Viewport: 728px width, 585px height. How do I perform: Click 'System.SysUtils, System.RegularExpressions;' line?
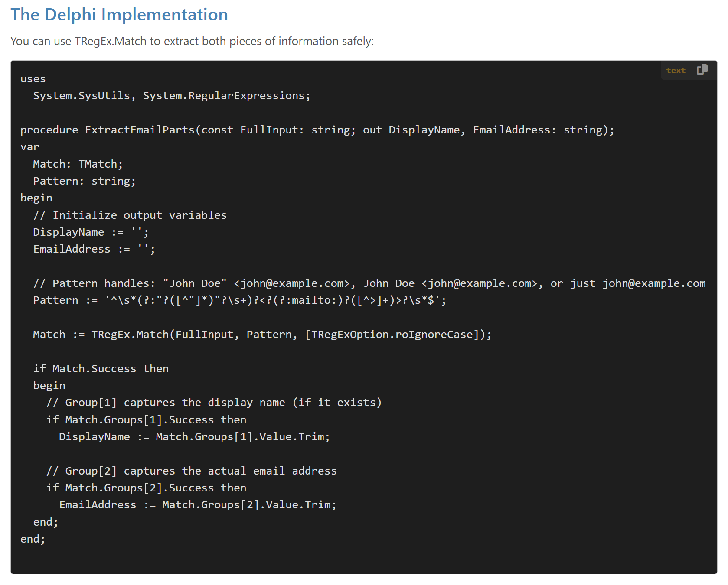point(172,96)
